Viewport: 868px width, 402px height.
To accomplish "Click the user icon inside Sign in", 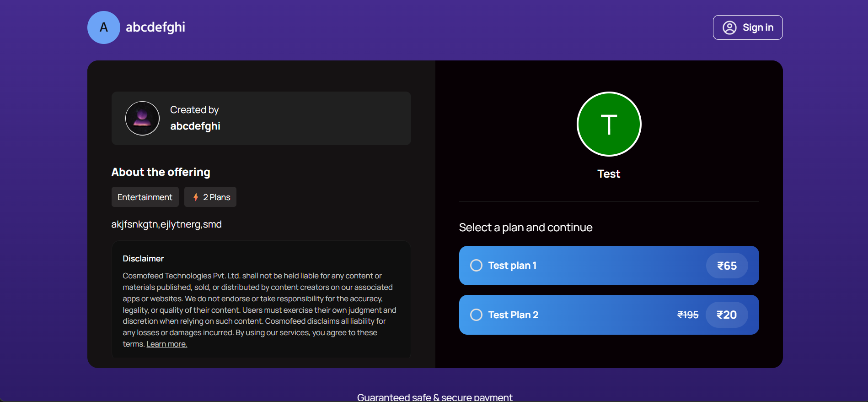I will tap(729, 27).
